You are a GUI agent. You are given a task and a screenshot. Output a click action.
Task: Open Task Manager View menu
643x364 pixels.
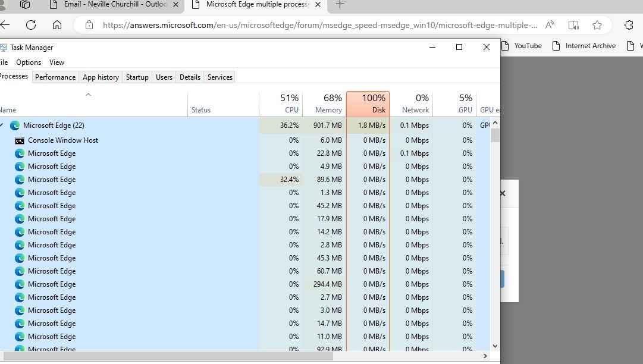click(57, 62)
